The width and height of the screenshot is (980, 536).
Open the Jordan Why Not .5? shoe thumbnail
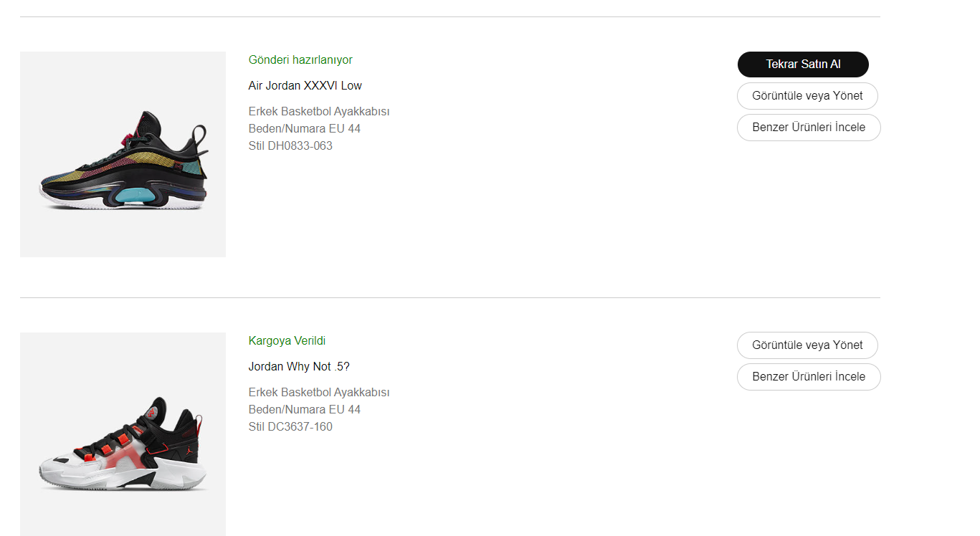[123, 434]
